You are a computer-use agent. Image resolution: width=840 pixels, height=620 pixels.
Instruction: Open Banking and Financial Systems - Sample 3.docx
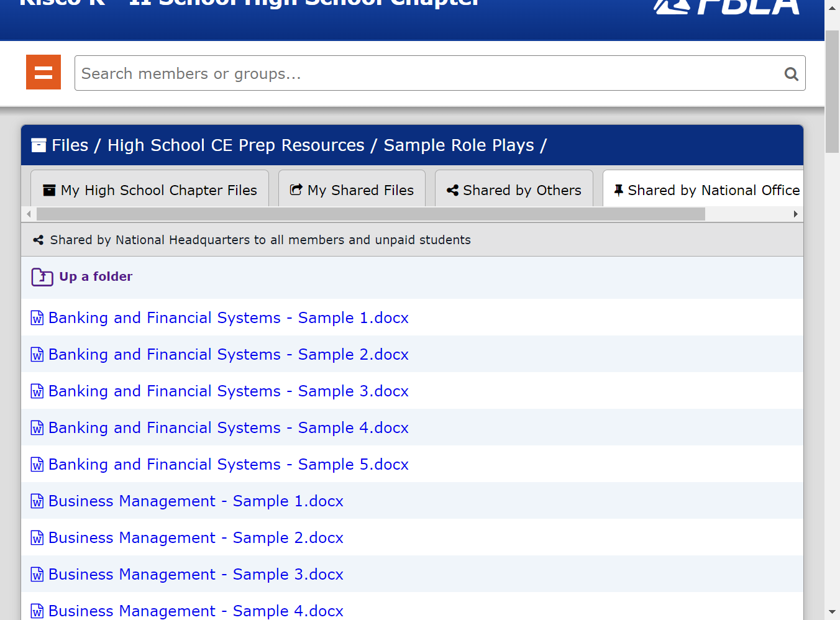tap(229, 391)
